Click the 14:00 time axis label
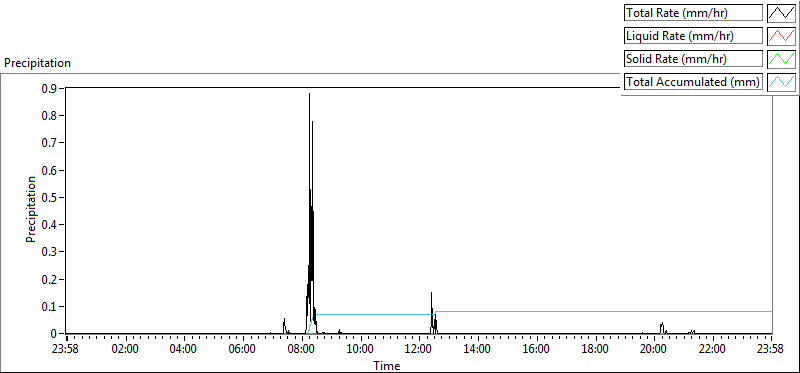 pyautogui.click(x=478, y=350)
